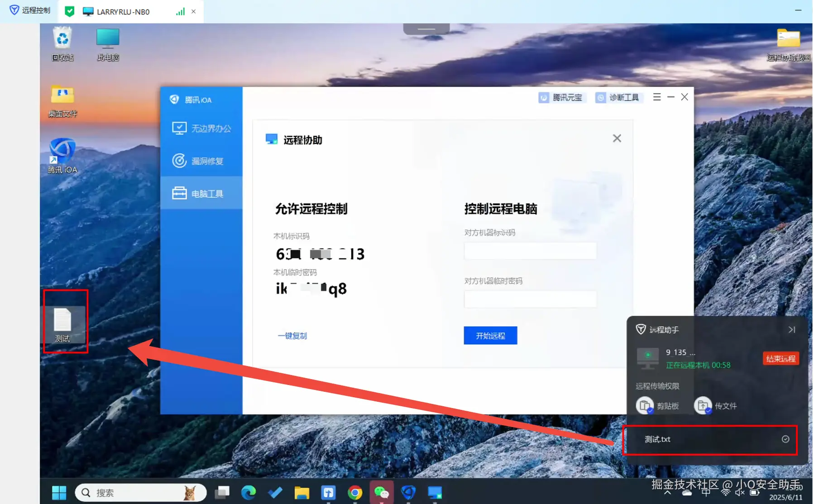Focus the 对方机器临时密码 input field
Image resolution: width=814 pixels, height=504 pixels.
coord(530,299)
